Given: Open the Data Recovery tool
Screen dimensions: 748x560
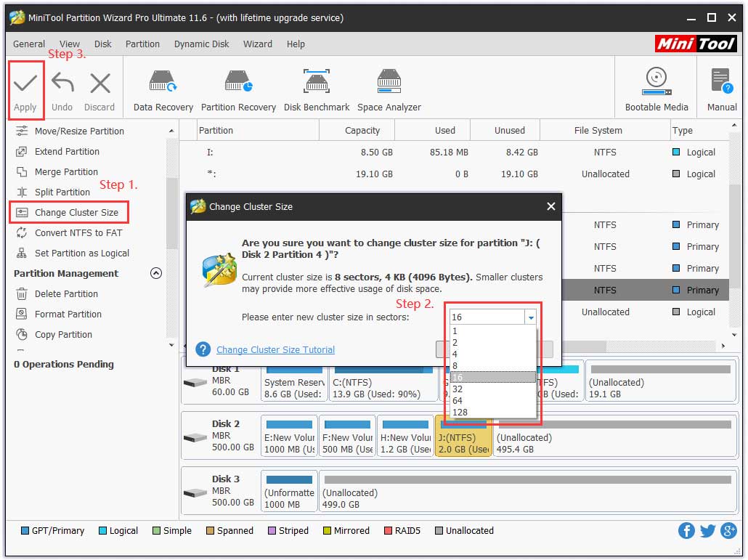Looking at the screenshot, I should [x=163, y=81].
